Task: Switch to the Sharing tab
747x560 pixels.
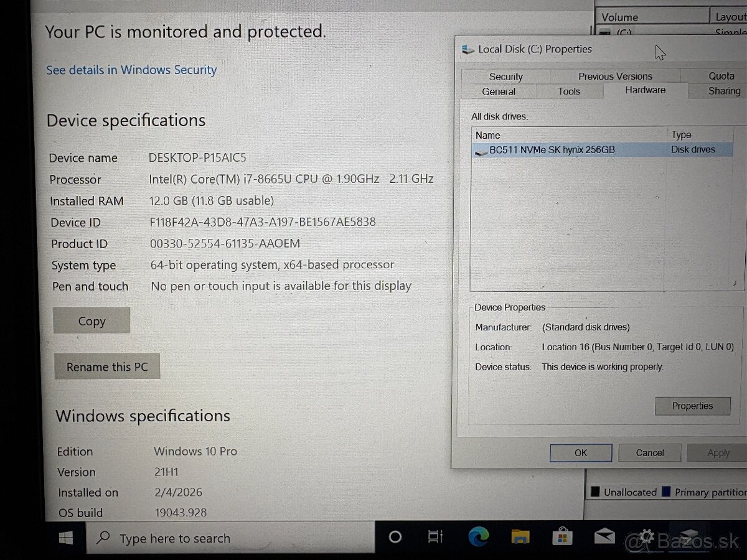Action: click(724, 91)
